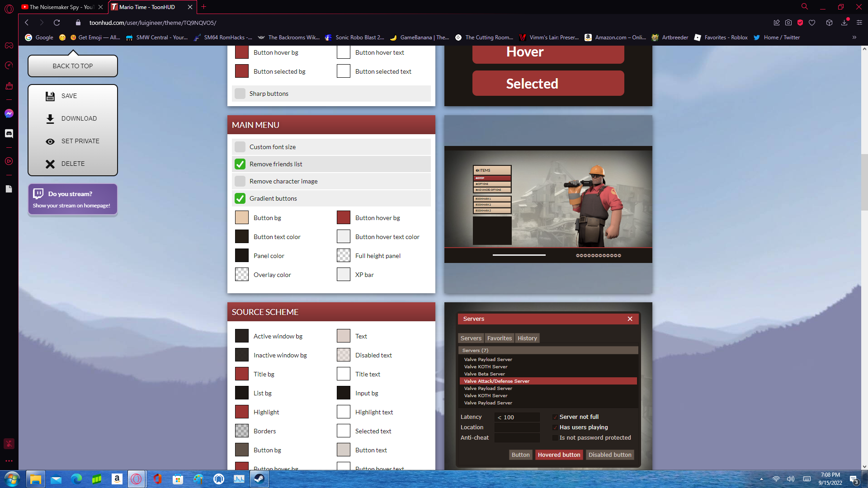Viewport: 868px width, 488px height.
Task: Enable Remove character image checkbox
Action: [x=240, y=181]
